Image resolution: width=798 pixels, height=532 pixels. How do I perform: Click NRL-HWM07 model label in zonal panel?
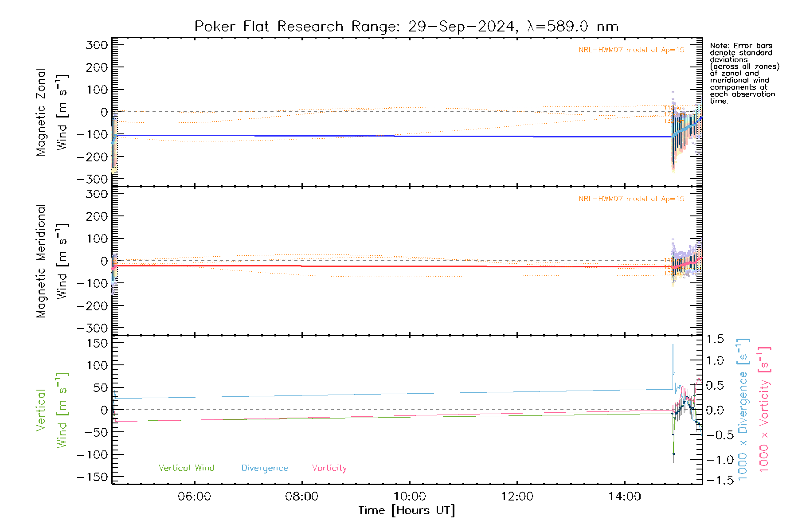point(631,50)
